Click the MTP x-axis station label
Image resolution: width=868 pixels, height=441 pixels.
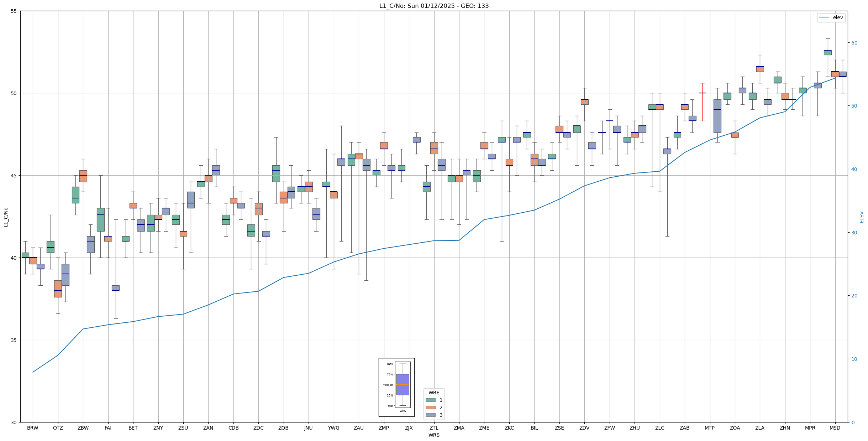(710, 428)
